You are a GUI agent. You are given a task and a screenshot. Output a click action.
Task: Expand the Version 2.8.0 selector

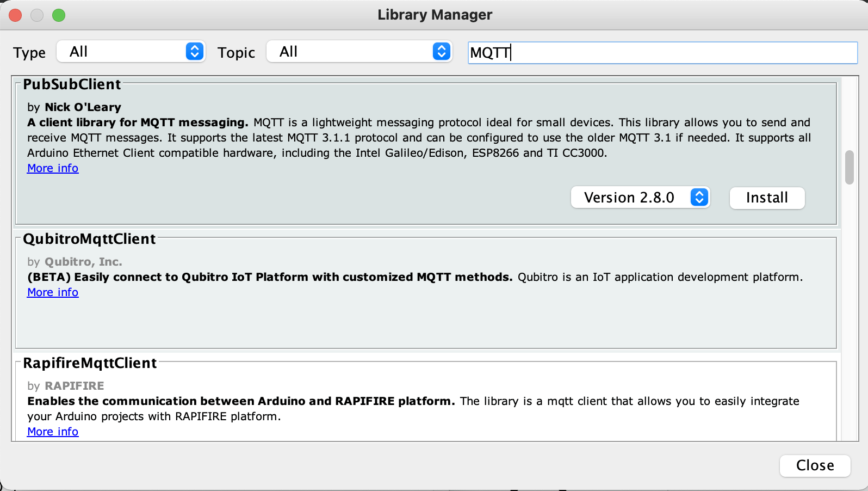[640, 197]
